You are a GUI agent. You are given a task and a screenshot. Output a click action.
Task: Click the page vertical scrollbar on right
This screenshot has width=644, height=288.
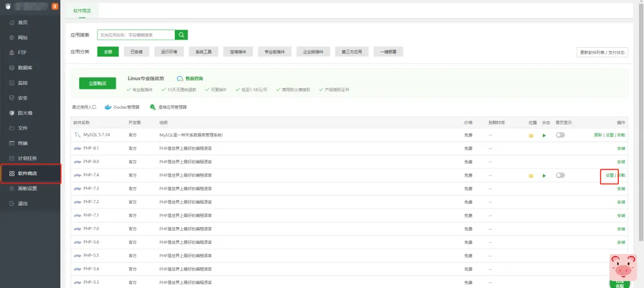click(641, 123)
